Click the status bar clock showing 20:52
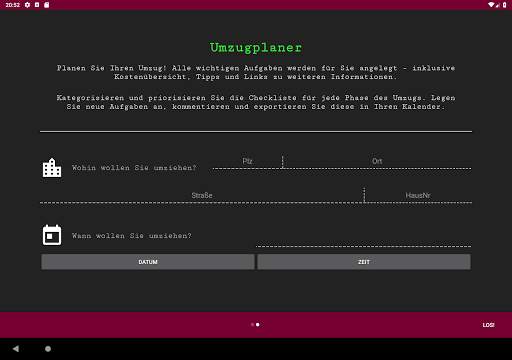The width and height of the screenshot is (512, 360). [x=12, y=5]
